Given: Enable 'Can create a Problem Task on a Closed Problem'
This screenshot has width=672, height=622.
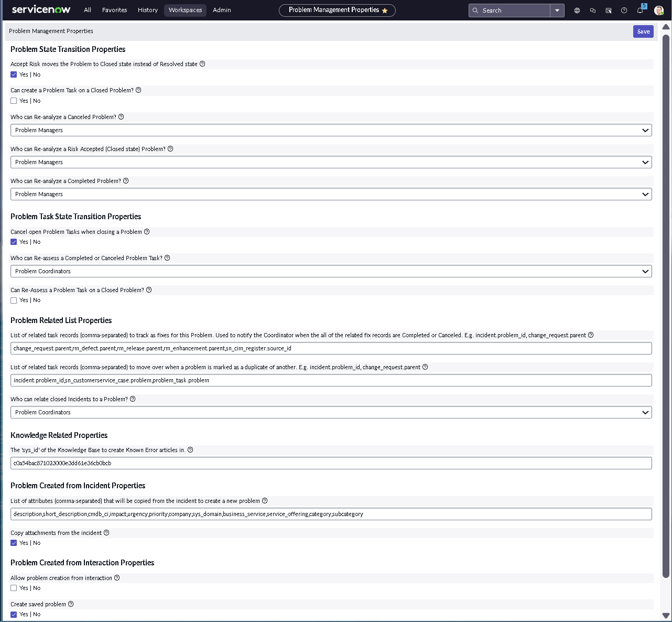Looking at the screenshot, I should pos(14,100).
